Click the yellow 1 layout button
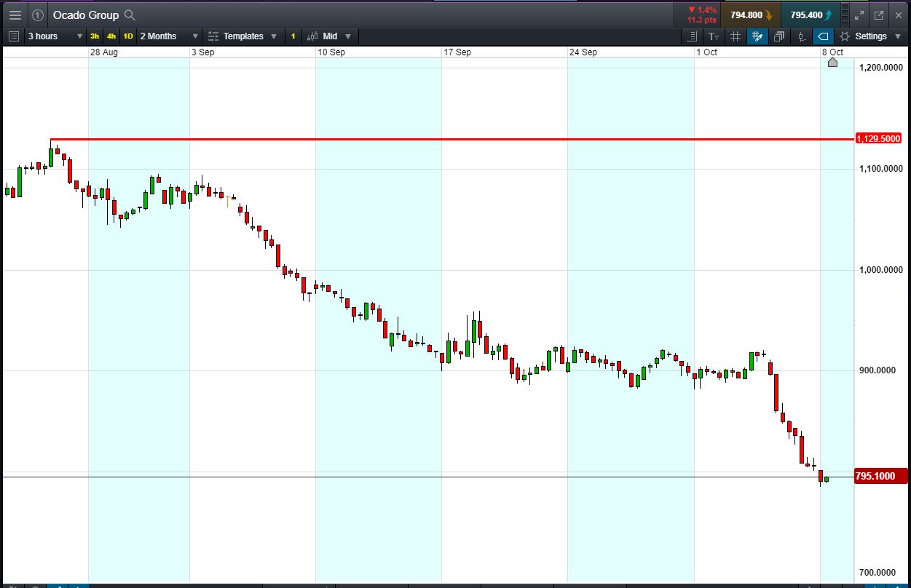This screenshot has width=911, height=588. [293, 36]
